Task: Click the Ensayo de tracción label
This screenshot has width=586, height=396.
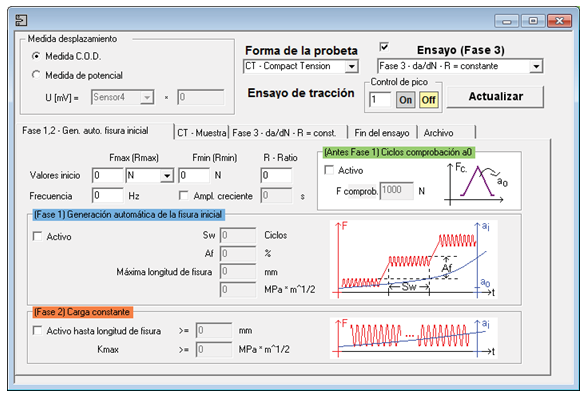Action: (301, 93)
